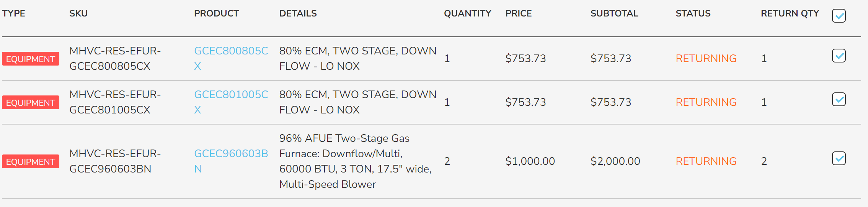Click the EQUIPMENT badge in first row
Screen dimensions: 868x207
pyautogui.click(x=31, y=59)
